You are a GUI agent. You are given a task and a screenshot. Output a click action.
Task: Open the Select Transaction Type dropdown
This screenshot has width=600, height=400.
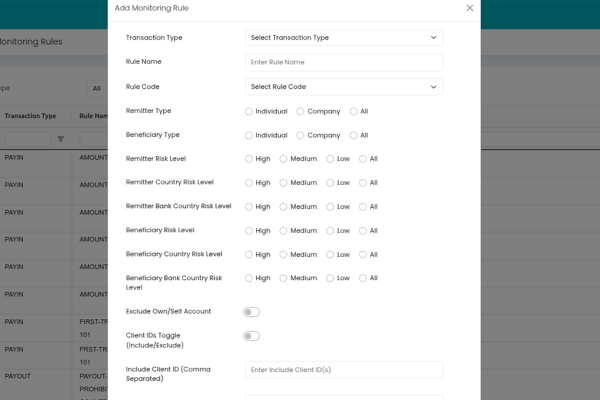click(343, 38)
